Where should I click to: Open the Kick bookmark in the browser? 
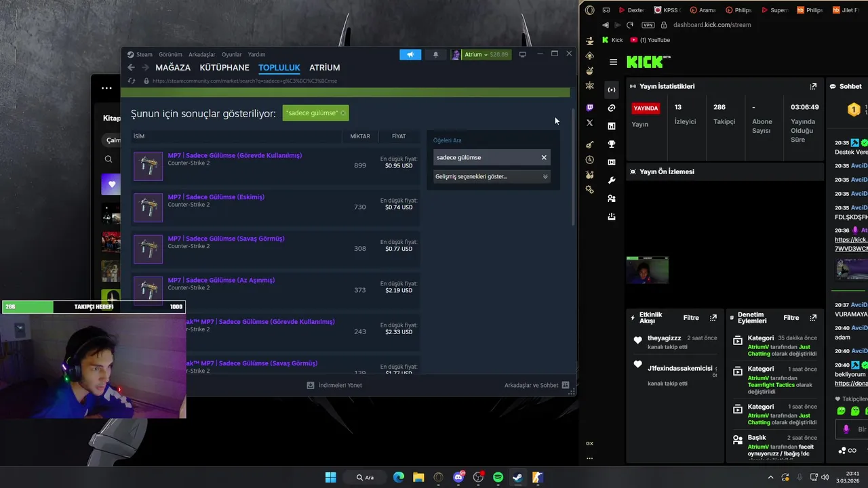pos(612,40)
